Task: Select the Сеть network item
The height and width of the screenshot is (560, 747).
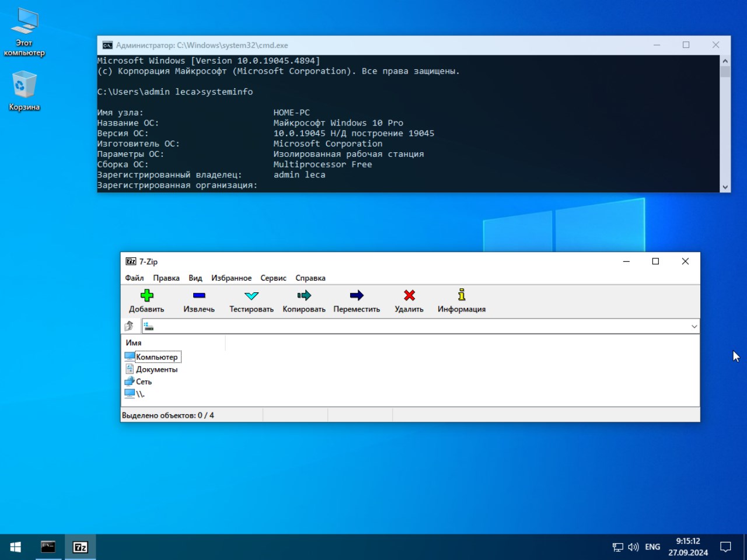Action: [144, 381]
